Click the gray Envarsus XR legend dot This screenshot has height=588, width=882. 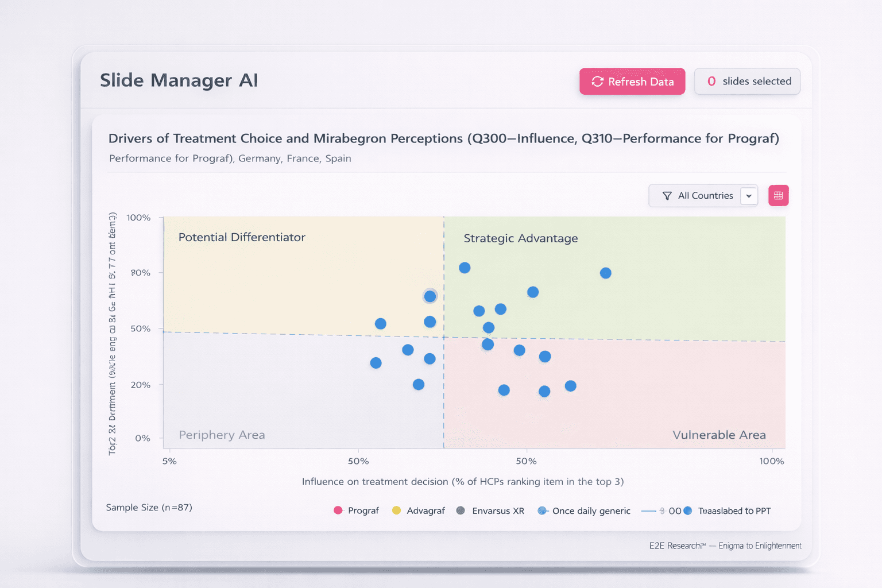click(x=461, y=510)
